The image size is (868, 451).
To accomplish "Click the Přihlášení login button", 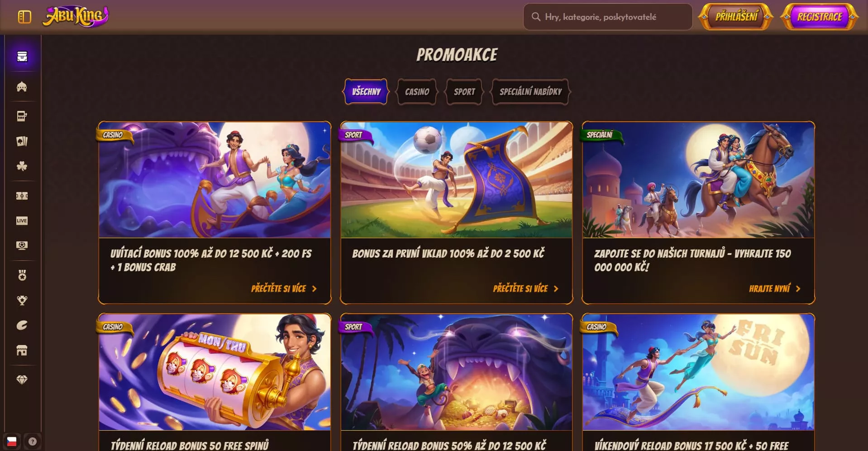I will point(736,17).
